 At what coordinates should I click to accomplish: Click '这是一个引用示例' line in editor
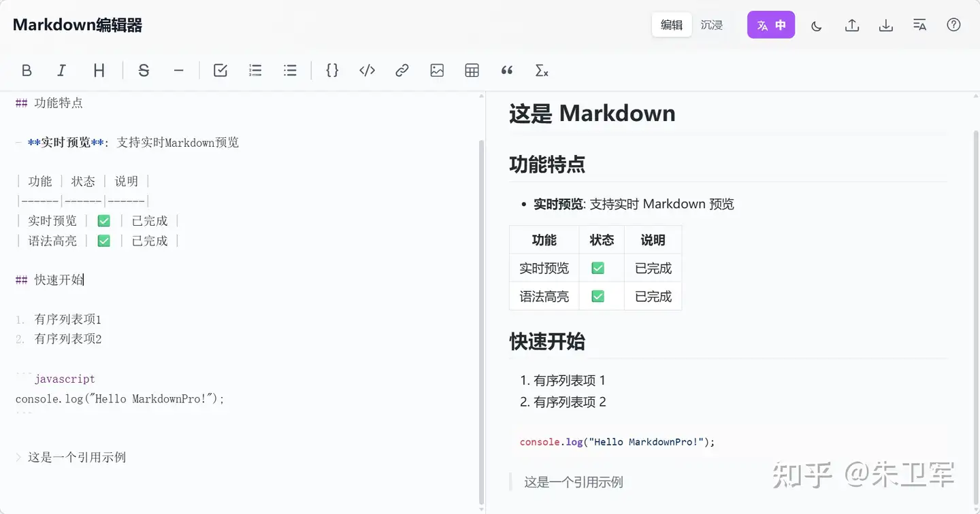pyautogui.click(x=77, y=458)
